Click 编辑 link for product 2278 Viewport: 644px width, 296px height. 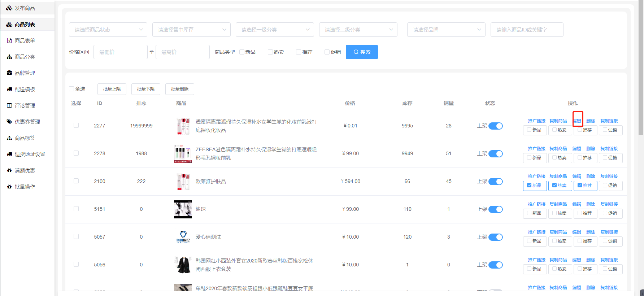pos(576,149)
